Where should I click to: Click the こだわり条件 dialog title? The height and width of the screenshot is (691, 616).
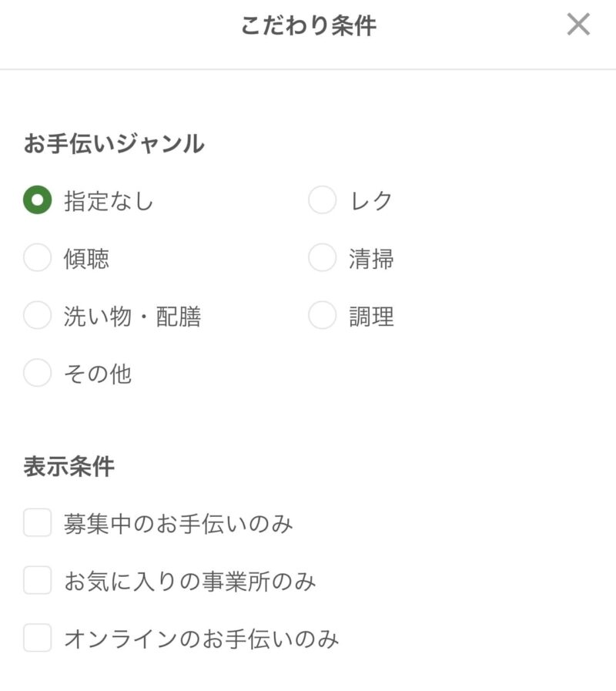[308, 23]
